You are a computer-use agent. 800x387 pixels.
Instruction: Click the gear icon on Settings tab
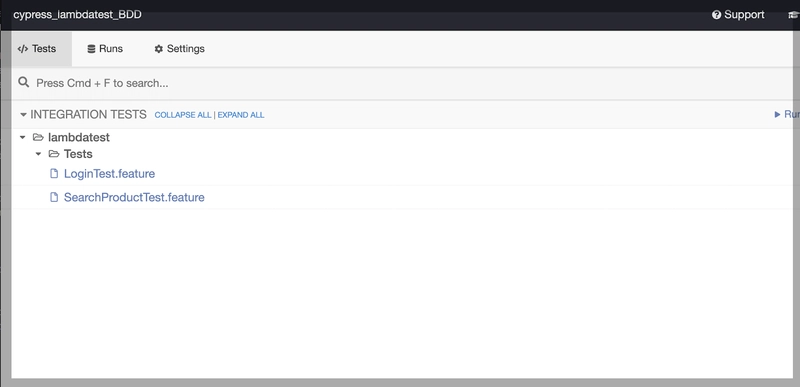click(x=159, y=49)
